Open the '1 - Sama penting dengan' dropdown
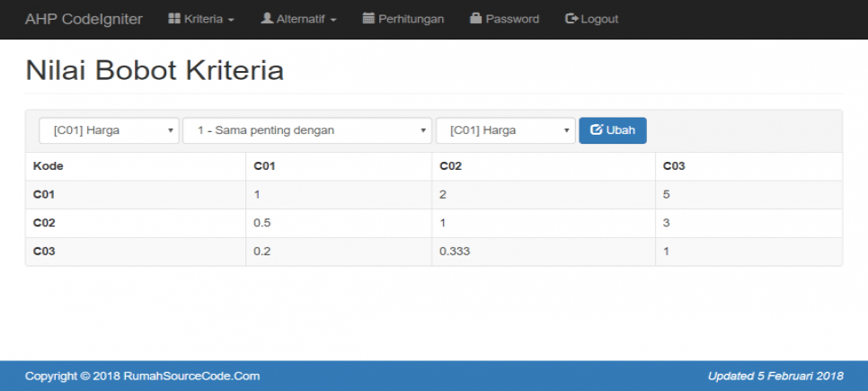 (306, 130)
